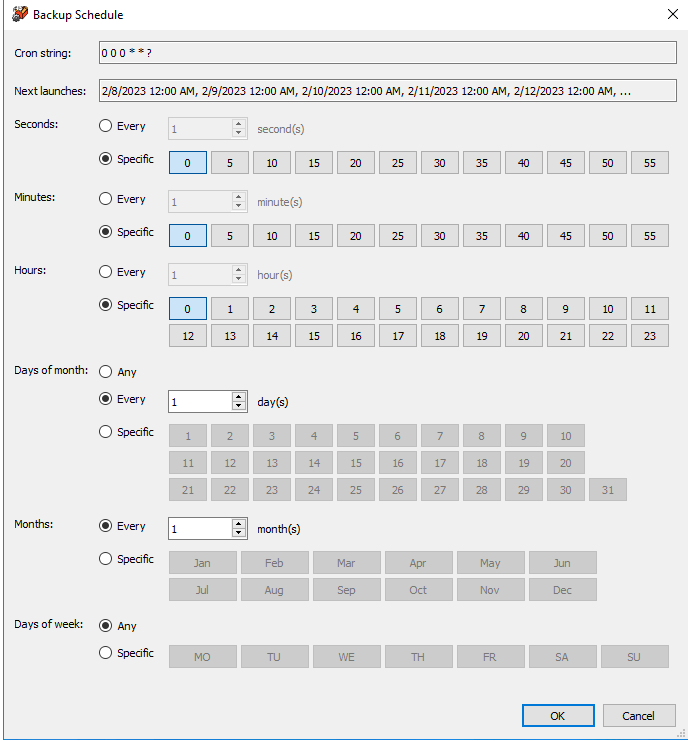Toggle hour 3 button
The image size is (690, 741).
coord(314,309)
